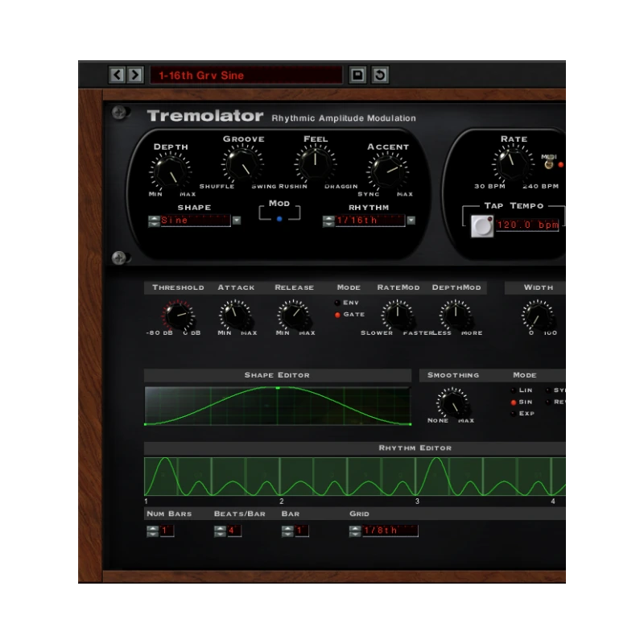This screenshot has height=644, width=644.
Task: Click the Groove knob
Action: pyautogui.click(x=243, y=164)
